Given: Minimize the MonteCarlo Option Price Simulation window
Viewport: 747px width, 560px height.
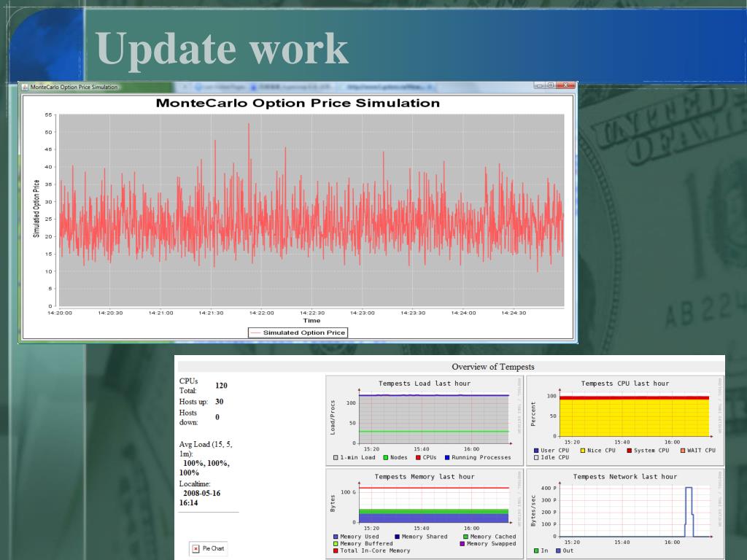Looking at the screenshot, I should pos(540,85).
